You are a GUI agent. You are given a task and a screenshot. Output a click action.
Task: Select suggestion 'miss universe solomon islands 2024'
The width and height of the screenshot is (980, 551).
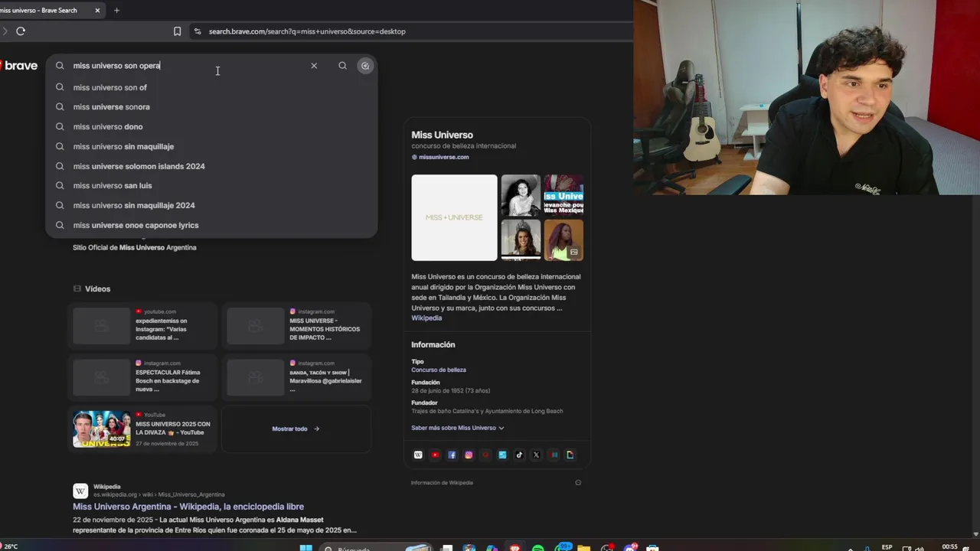click(x=212, y=166)
